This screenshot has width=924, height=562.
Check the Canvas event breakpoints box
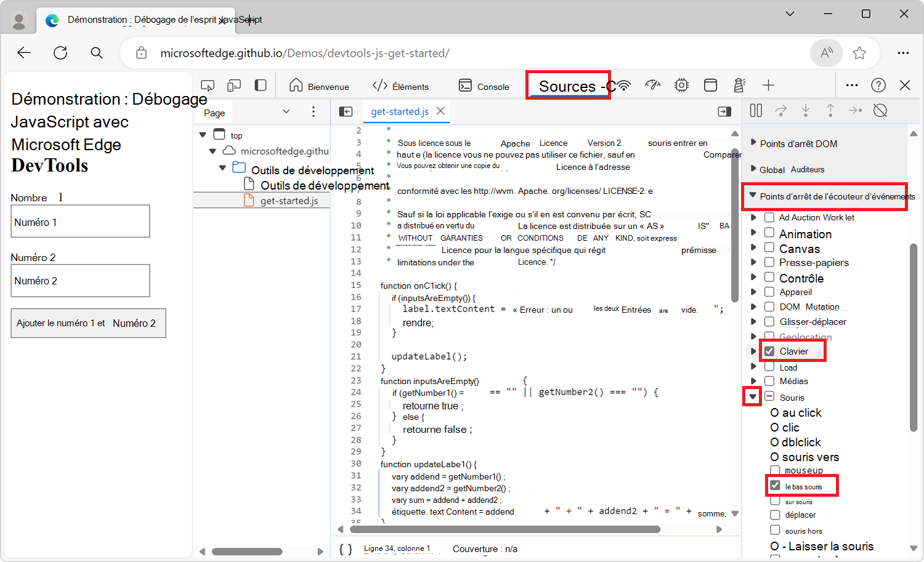click(x=769, y=247)
